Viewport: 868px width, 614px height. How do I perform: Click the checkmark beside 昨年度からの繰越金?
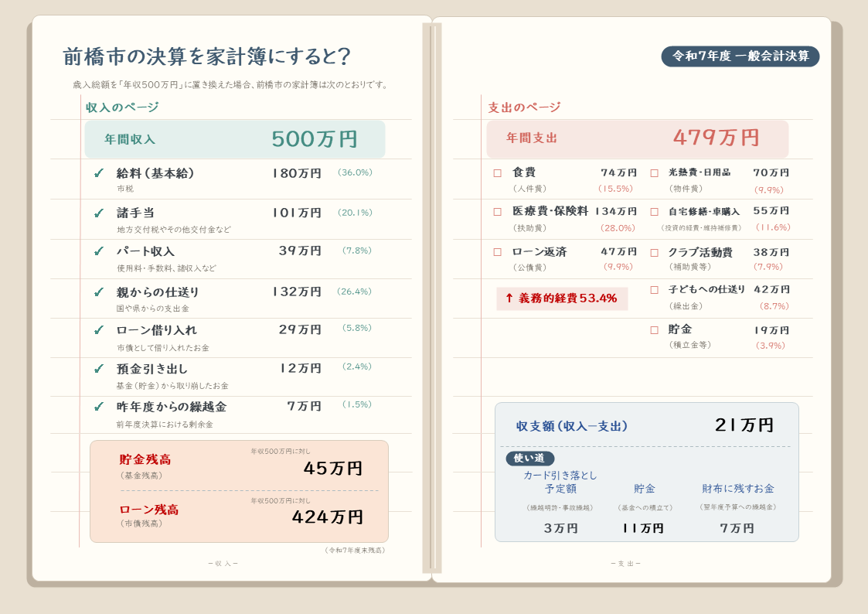pyautogui.click(x=98, y=407)
